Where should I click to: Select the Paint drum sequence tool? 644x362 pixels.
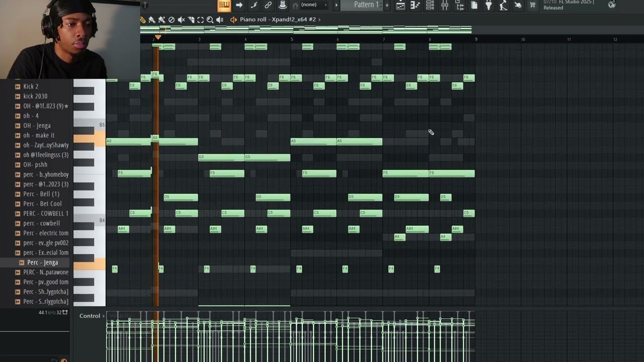(162, 20)
